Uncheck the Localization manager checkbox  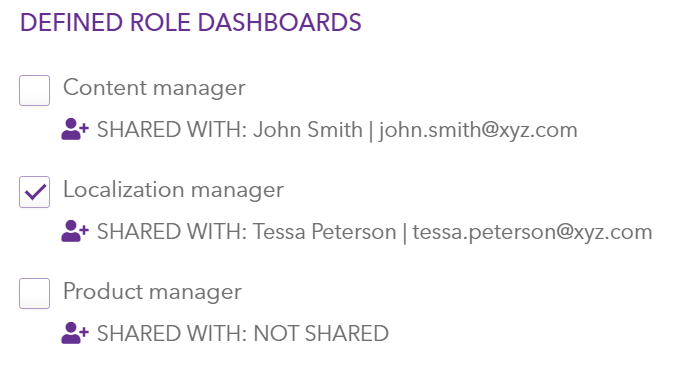[x=35, y=192]
